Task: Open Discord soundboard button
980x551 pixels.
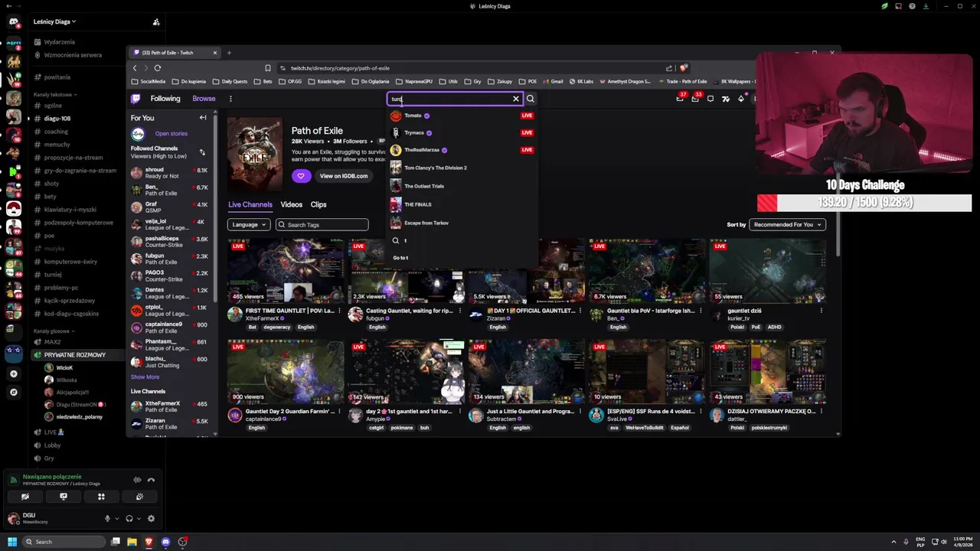Action: tap(139, 497)
